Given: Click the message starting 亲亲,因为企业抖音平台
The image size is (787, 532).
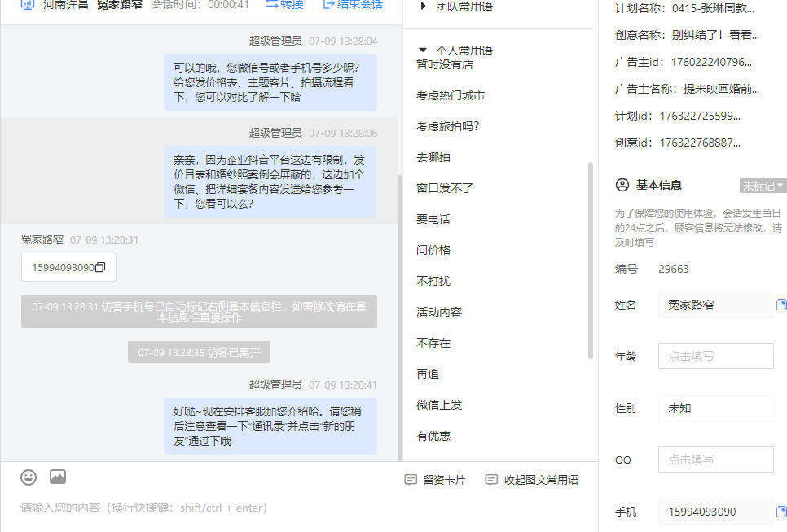Looking at the screenshot, I should tap(270, 182).
